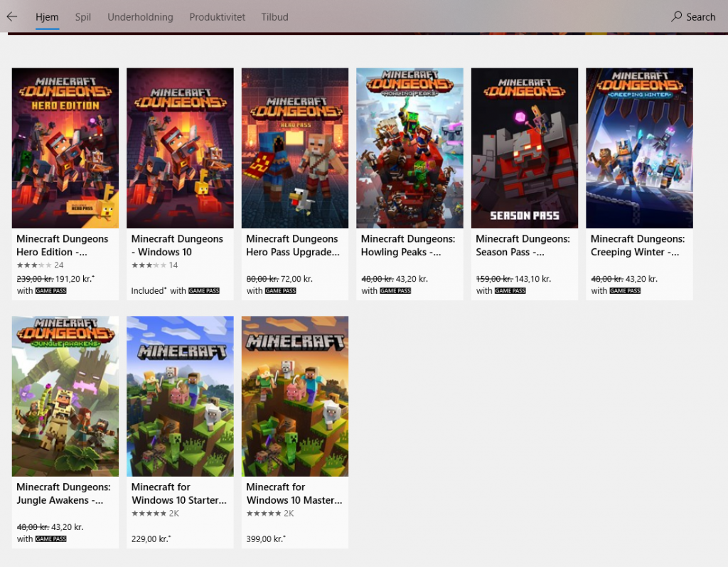Click the Season Pass title

523,245
